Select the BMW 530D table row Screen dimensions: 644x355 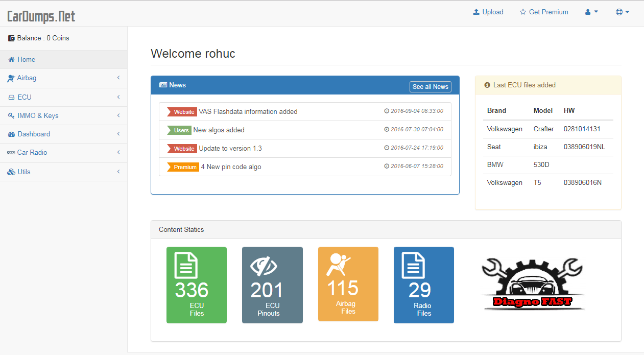(x=548, y=164)
